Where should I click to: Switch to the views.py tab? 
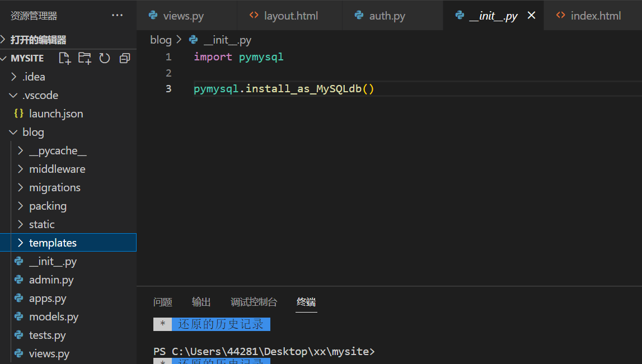(183, 16)
